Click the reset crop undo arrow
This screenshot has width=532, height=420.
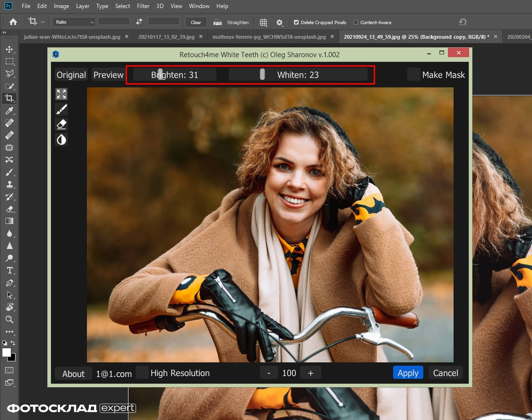coord(463,22)
